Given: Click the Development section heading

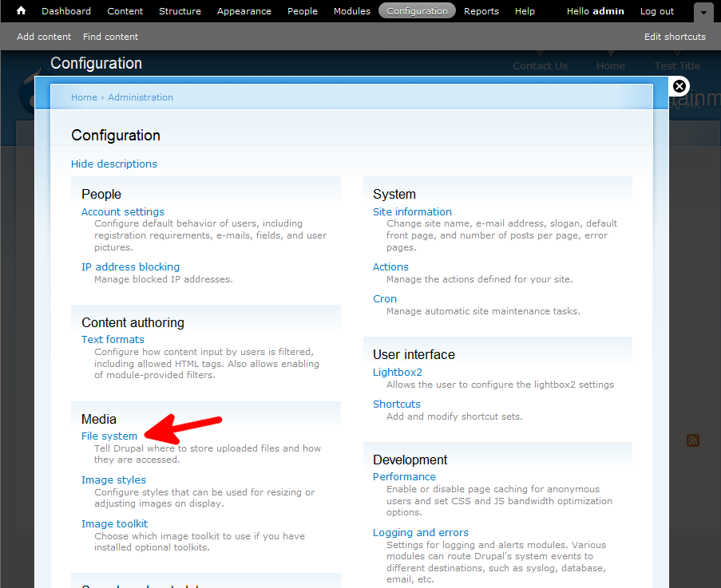Looking at the screenshot, I should click(410, 460).
